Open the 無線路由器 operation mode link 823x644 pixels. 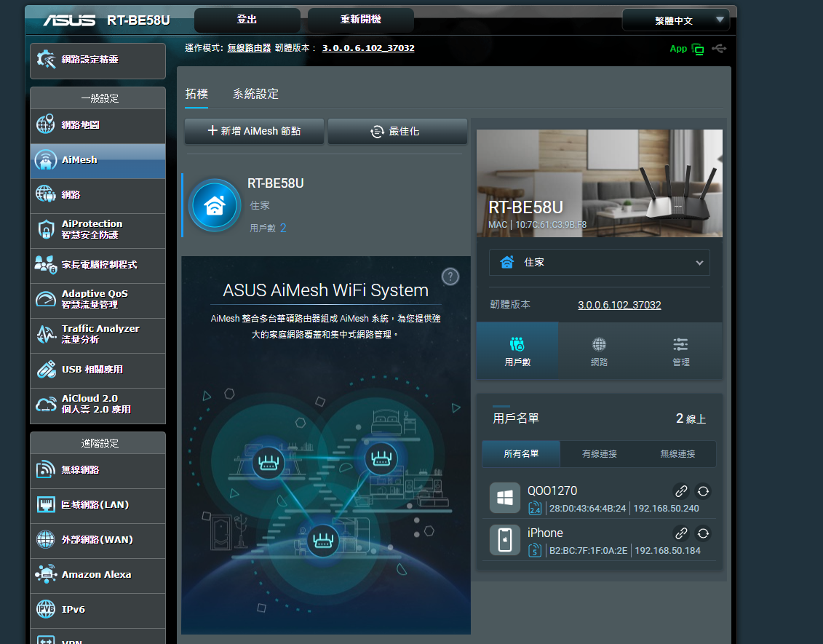[x=249, y=48]
